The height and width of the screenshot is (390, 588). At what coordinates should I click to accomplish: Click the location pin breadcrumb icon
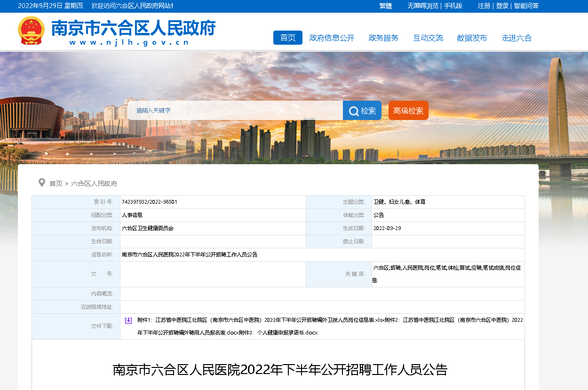point(42,183)
